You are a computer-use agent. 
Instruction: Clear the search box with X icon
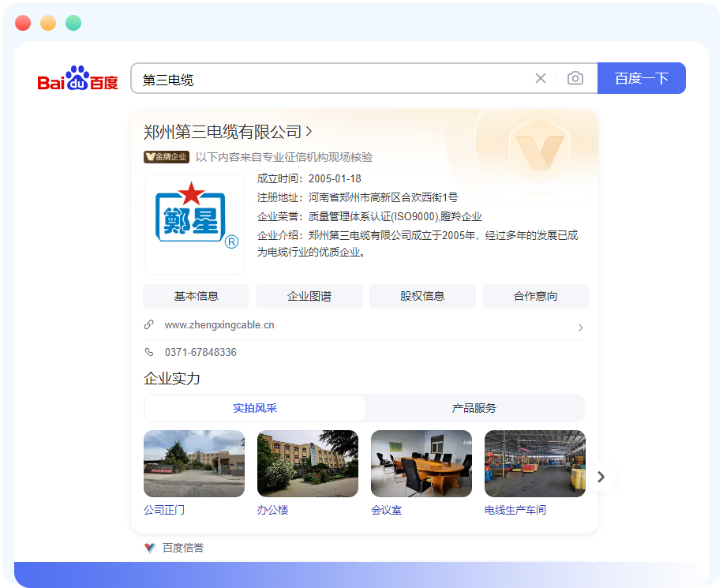[541, 78]
